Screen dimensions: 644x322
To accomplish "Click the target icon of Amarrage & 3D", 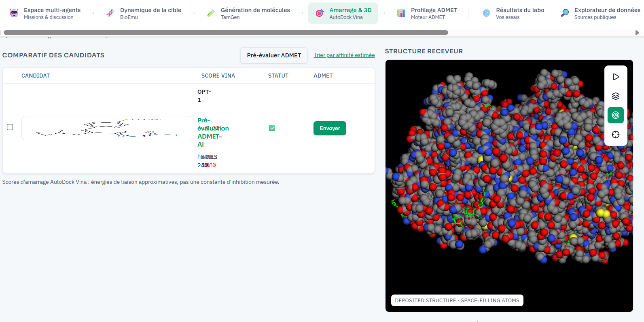I will [x=320, y=13].
